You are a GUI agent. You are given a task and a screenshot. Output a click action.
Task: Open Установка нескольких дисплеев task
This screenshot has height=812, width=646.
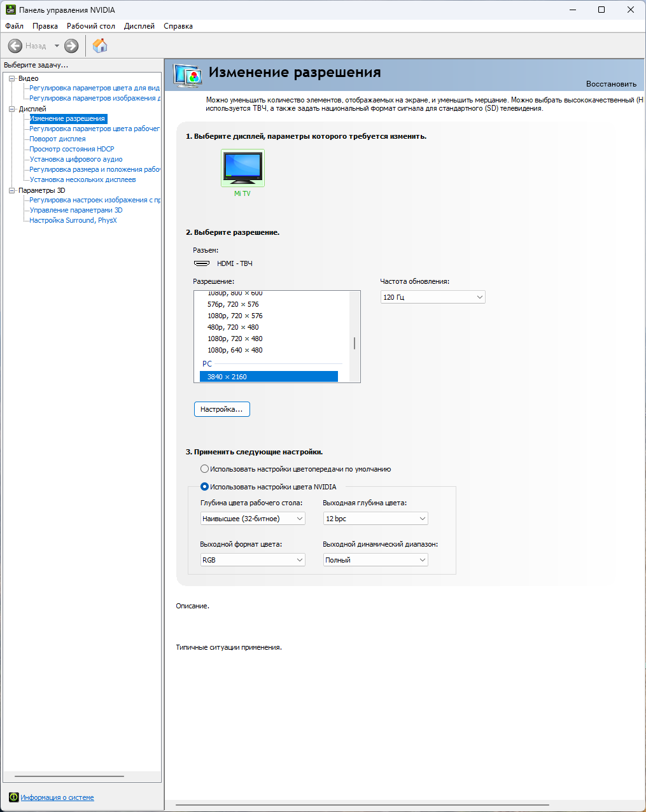click(x=83, y=179)
